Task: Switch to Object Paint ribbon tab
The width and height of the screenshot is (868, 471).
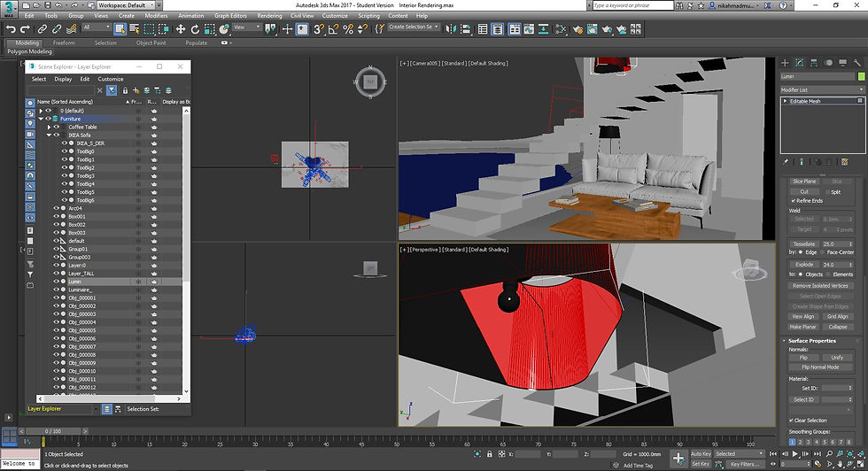Action: pos(151,42)
